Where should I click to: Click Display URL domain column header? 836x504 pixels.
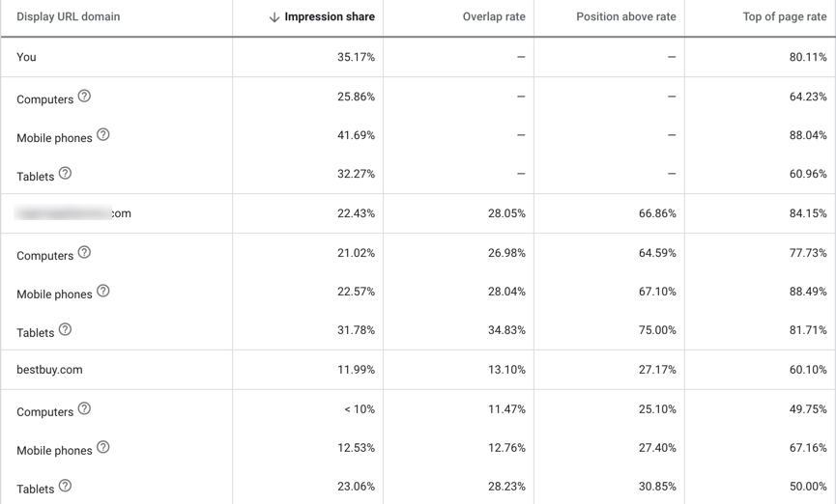[69, 17]
